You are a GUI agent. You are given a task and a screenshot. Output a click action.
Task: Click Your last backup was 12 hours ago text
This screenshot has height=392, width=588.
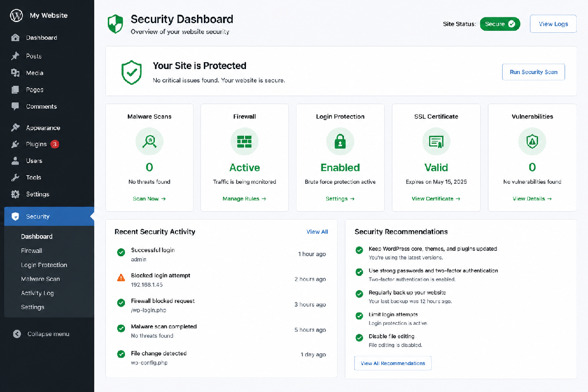tap(410, 301)
